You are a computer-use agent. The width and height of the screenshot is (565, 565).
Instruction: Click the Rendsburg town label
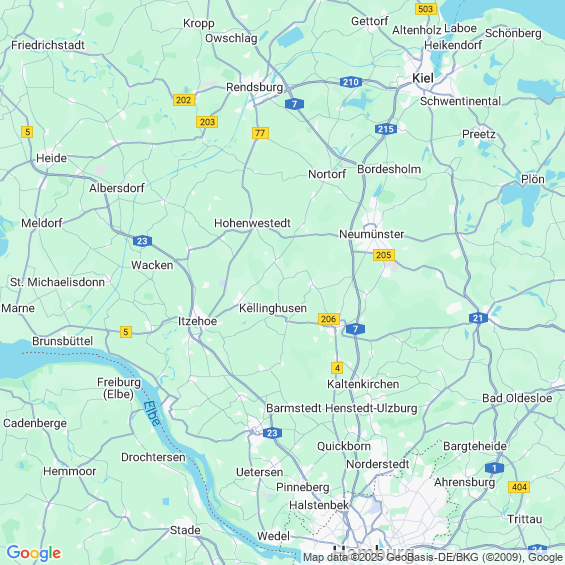point(254,88)
